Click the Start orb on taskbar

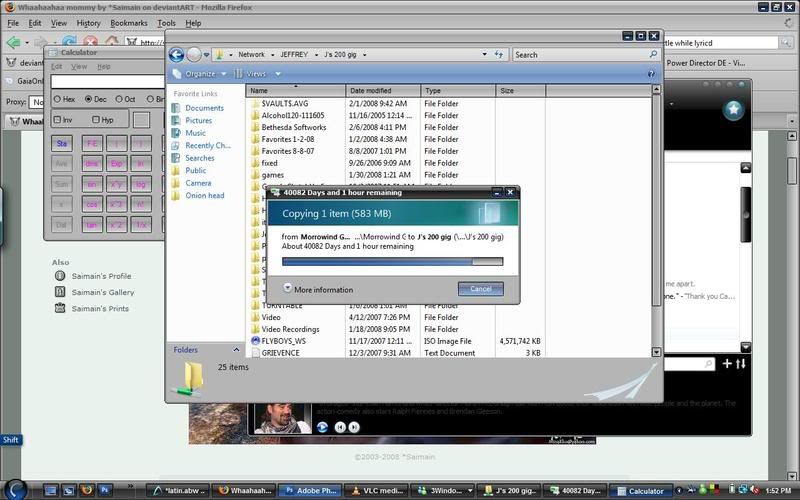pyautogui.click(x=15, y=490)
